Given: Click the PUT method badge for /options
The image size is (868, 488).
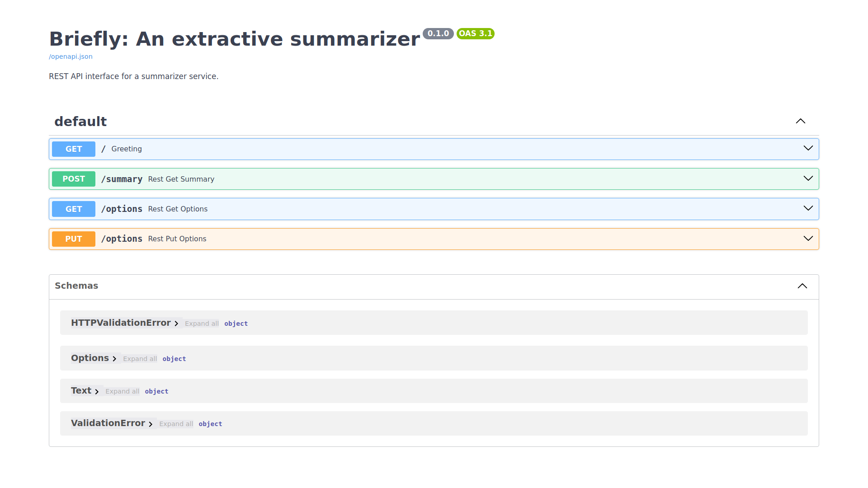Looking at the screenshot, I should 74,239.
